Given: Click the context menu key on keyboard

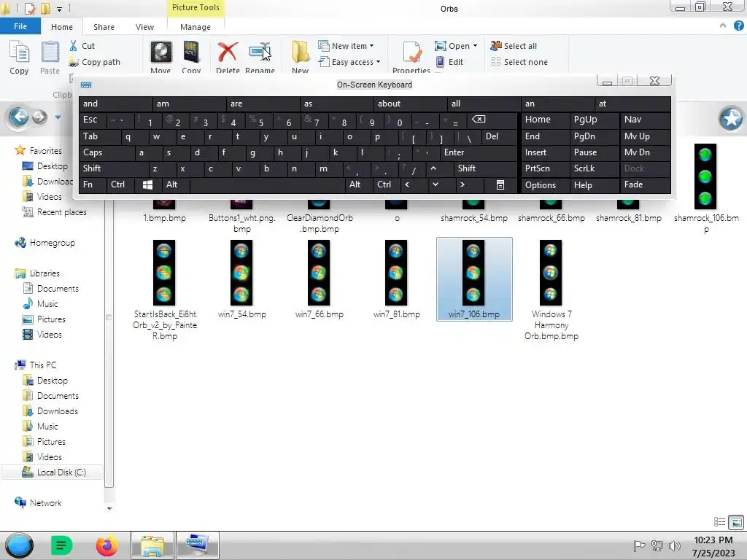Looking at the screenshot, I should (x=500, y=184).
